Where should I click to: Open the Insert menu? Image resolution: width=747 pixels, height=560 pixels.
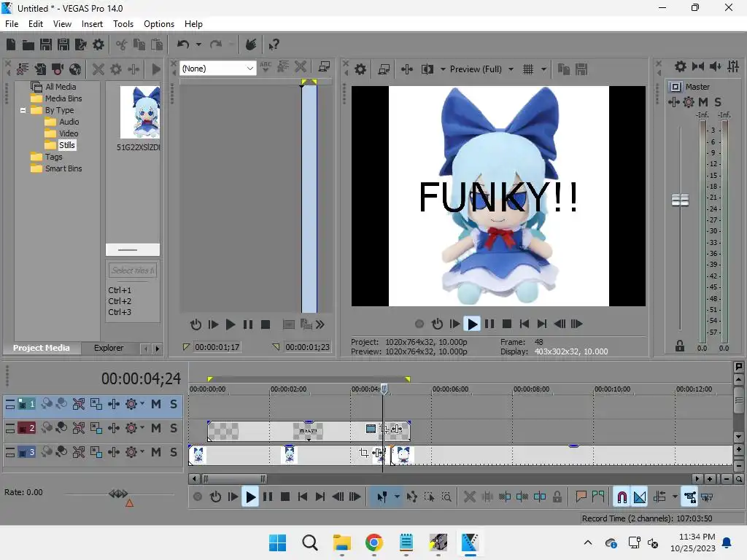(92, 24)
